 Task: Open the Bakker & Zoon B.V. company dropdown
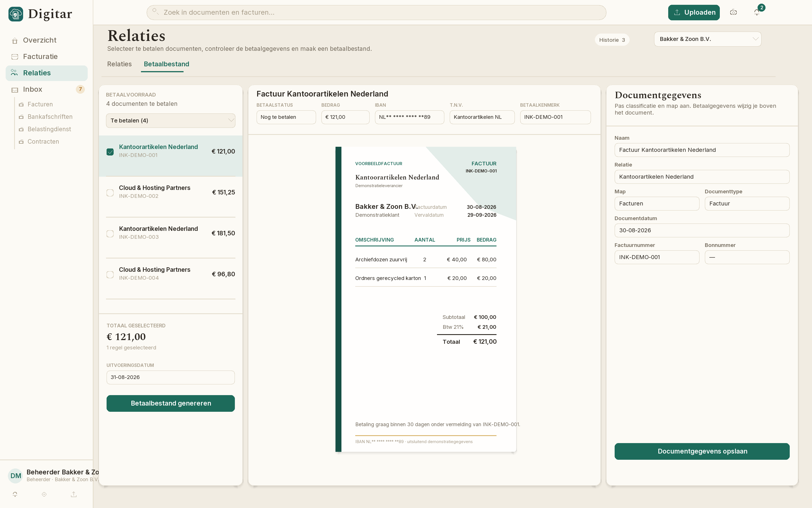pos(708,39)
